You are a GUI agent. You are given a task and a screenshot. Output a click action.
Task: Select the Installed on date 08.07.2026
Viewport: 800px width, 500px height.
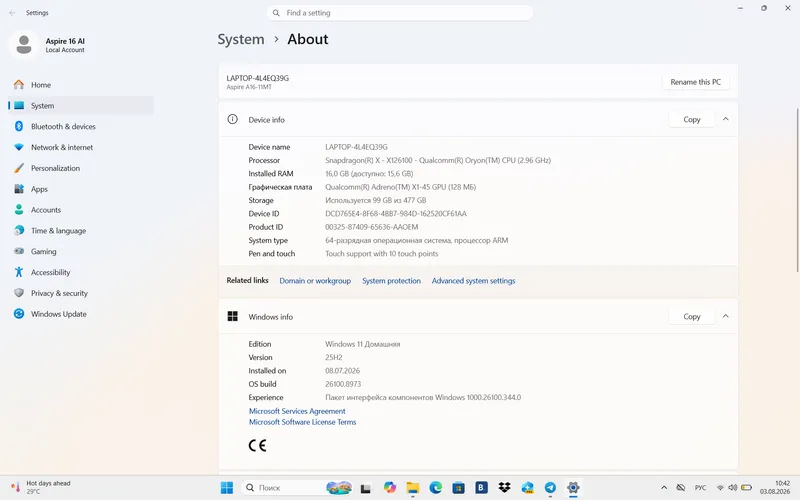coord(342,371)
